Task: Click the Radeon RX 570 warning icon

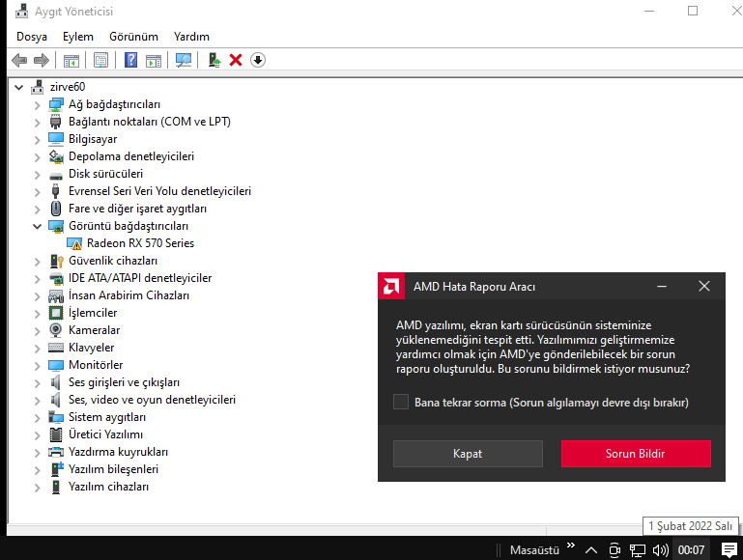Action: click(74, 243)
